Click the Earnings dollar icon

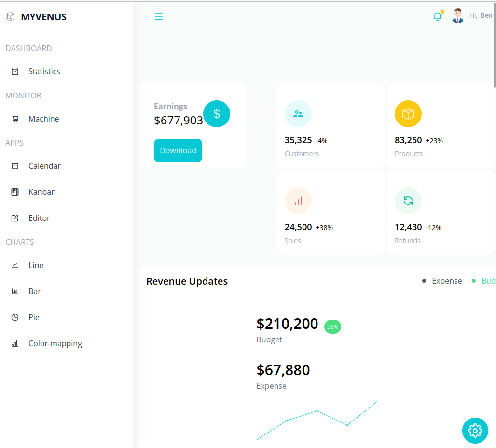217,114
